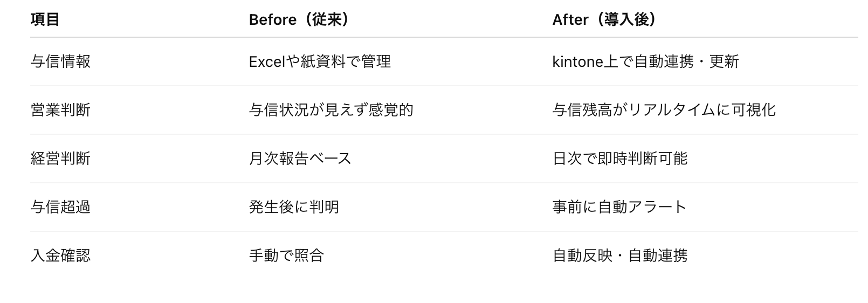Click the cell '自動反映・自動連携'
Image resolution: width=868 pixels, height=303 pixels.
620,256
